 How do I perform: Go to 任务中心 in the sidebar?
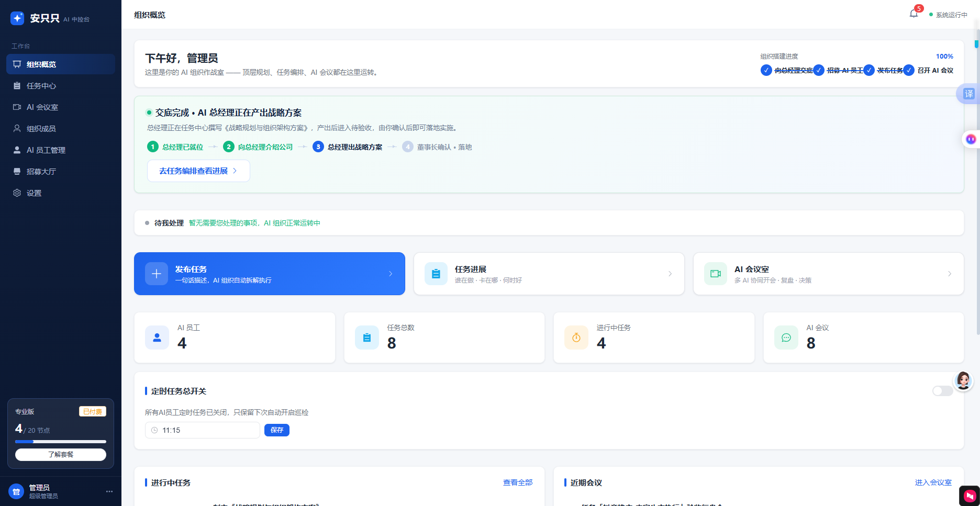coord(61,86)
